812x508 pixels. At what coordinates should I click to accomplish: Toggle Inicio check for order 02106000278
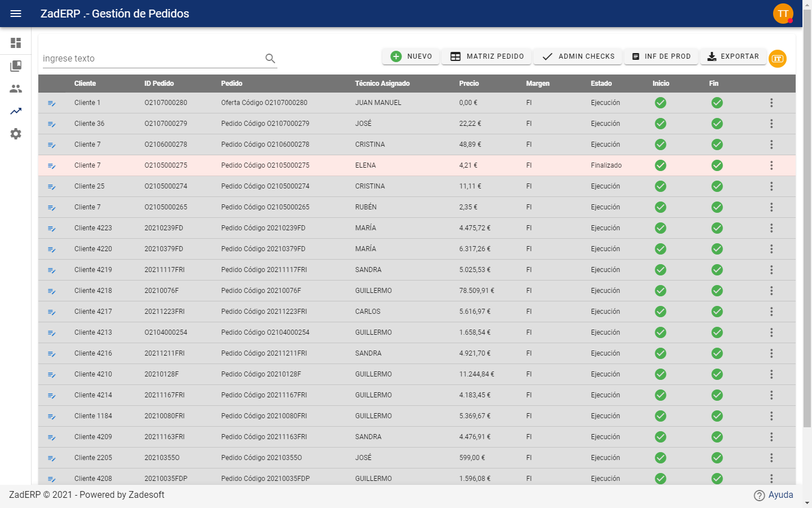click(x=660, y=144)
